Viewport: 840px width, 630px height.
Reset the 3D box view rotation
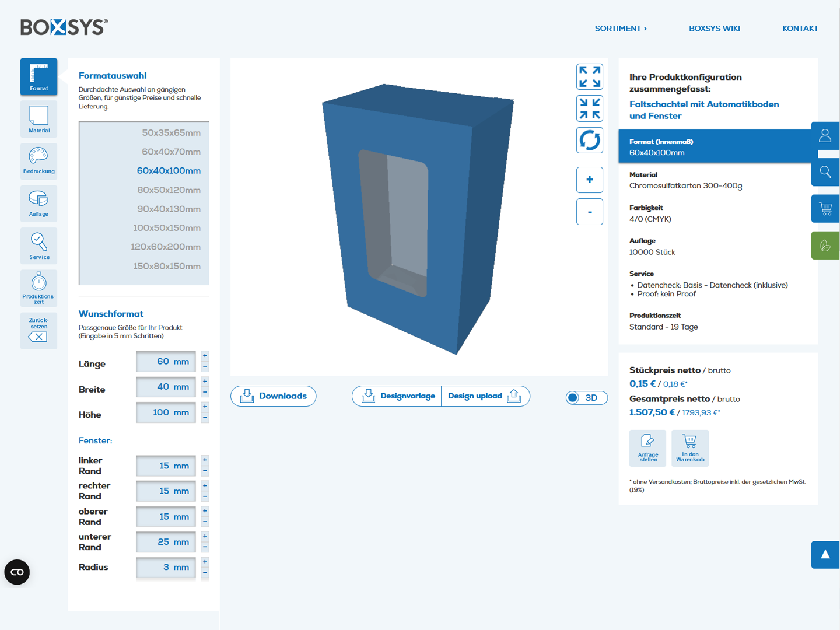click(589, 141)
